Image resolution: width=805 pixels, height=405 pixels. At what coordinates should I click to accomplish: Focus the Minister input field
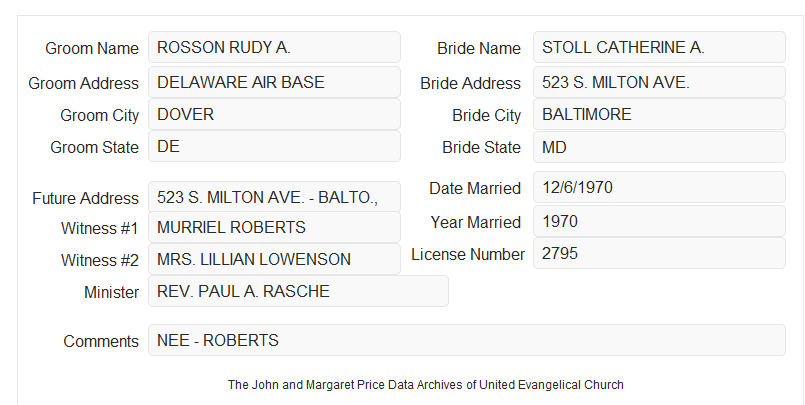(298, 291)
